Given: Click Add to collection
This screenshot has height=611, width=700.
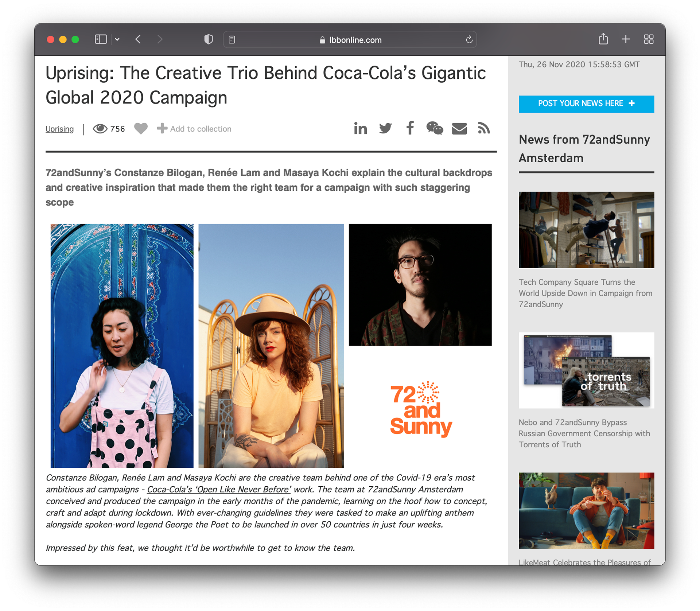Looking at the screenshot, I should 194,129.
